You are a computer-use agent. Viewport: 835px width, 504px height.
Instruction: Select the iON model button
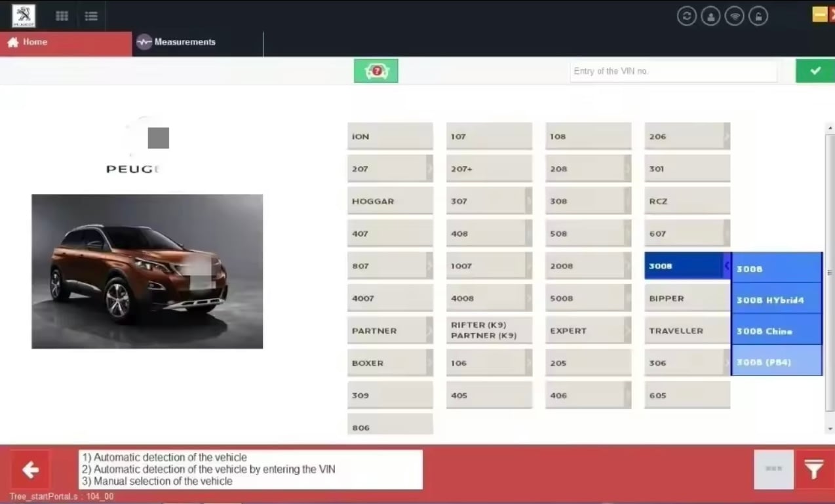[390, 136]
